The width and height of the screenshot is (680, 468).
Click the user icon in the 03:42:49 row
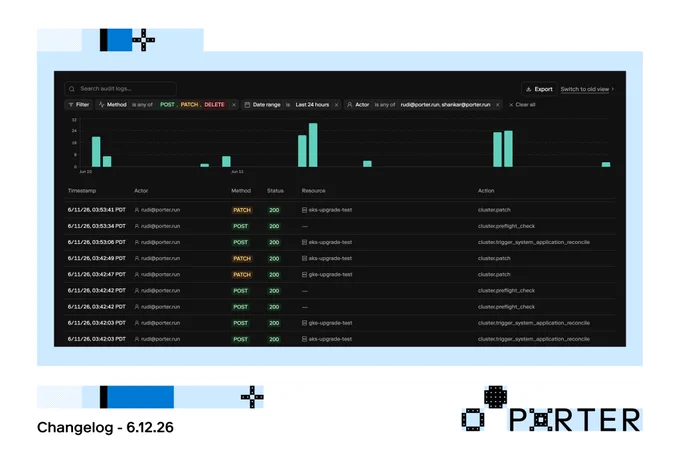[137, 259]
